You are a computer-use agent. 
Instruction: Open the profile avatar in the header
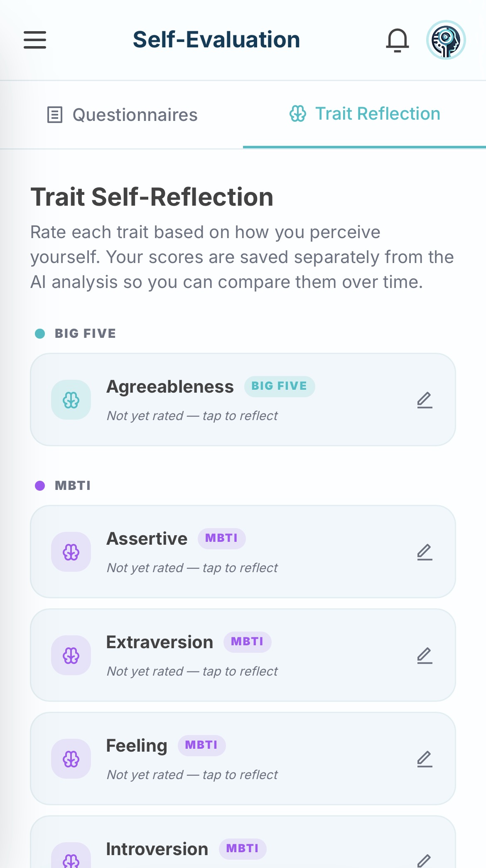(446, 40)
